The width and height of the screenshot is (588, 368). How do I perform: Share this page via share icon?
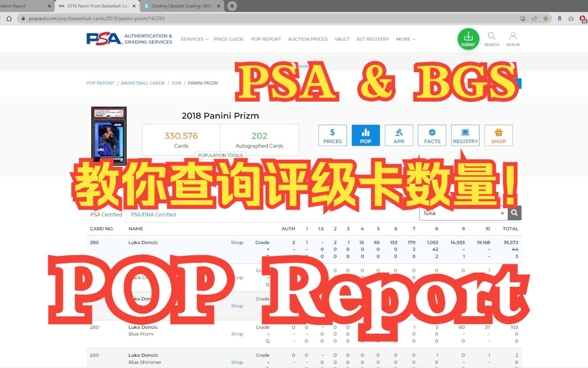(x=534, y=18)
